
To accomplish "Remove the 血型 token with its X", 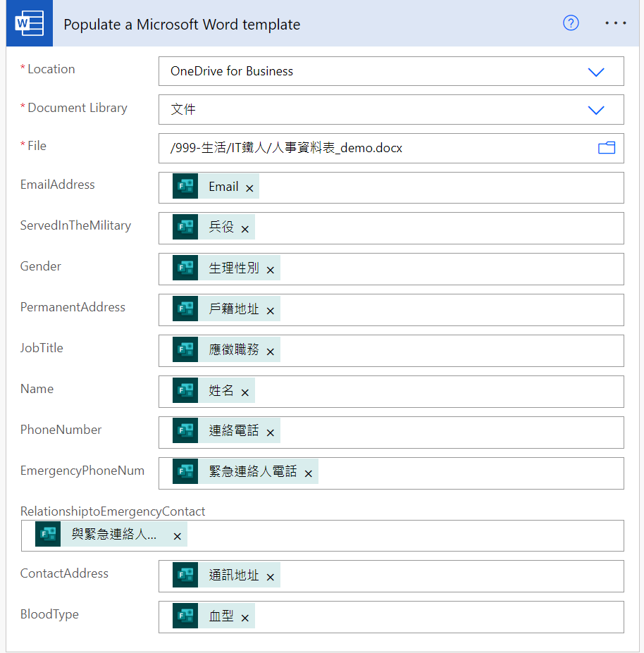I will [x=245, y=618].
